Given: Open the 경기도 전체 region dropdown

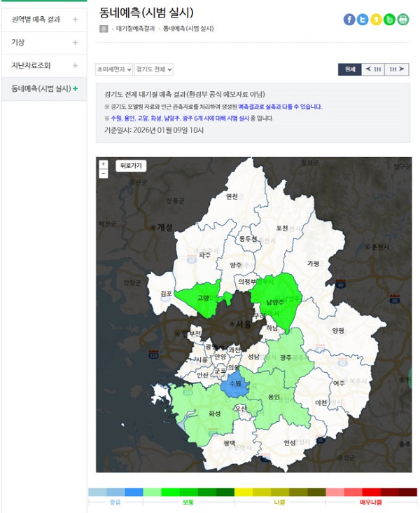Looking at the screenshot, I should click(154, 69).
